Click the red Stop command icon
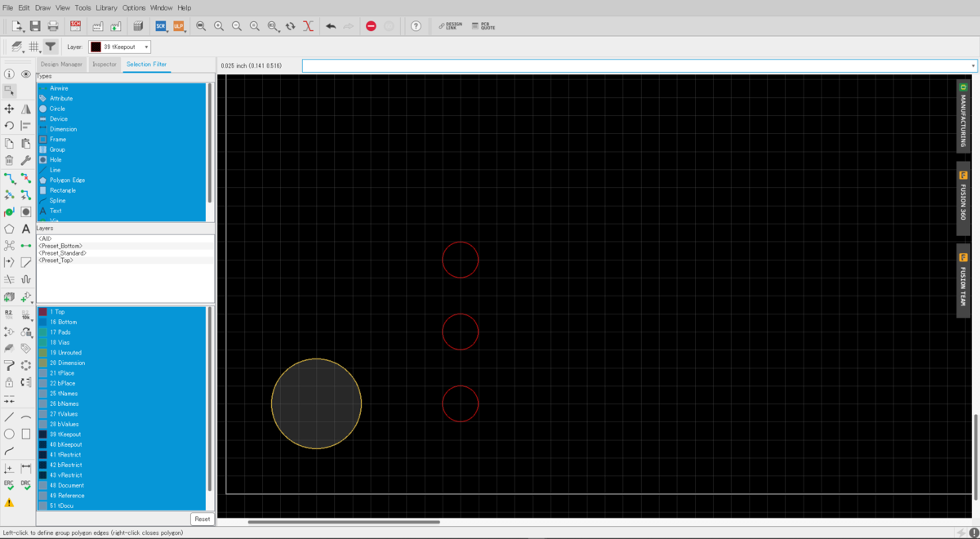980x539 pixels. (371, 26)
